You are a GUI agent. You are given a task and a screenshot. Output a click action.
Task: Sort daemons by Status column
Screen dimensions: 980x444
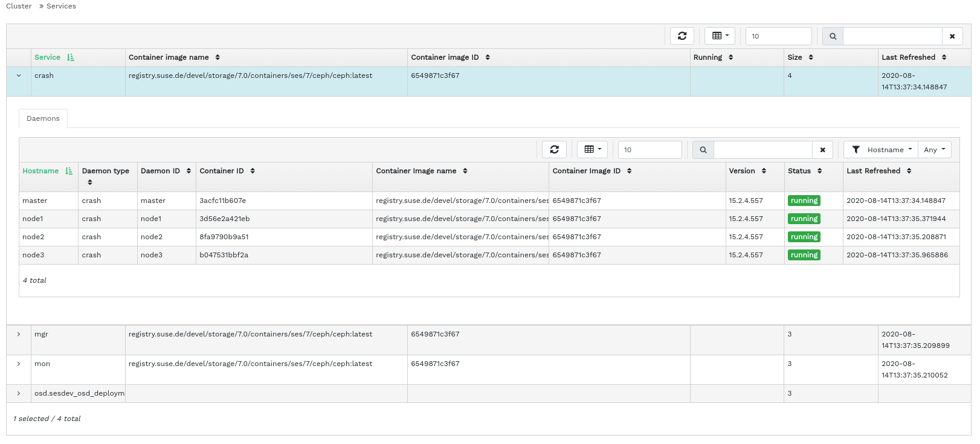click(x=804, y=171)
